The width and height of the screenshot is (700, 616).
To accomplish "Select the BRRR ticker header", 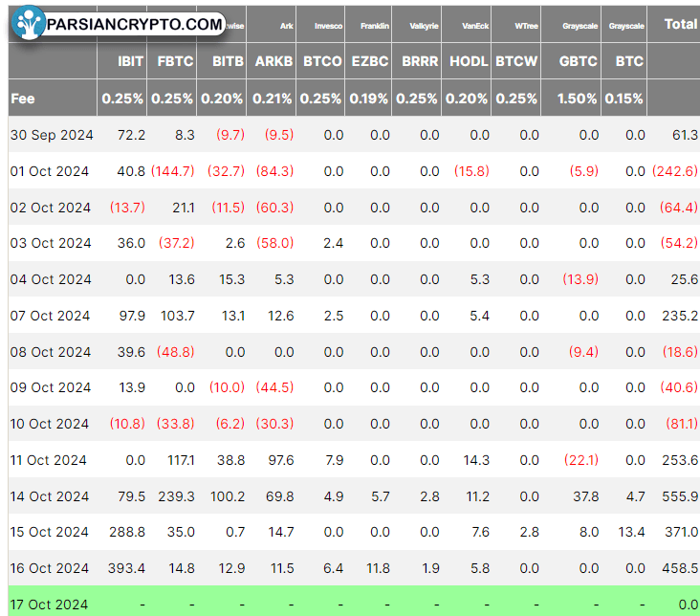I will click(420, 61).
